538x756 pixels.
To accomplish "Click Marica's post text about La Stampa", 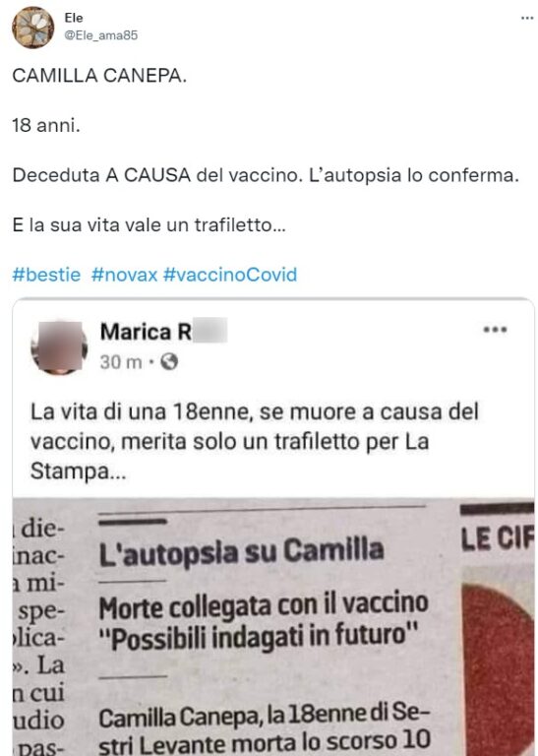I will [x=255, y=441].
